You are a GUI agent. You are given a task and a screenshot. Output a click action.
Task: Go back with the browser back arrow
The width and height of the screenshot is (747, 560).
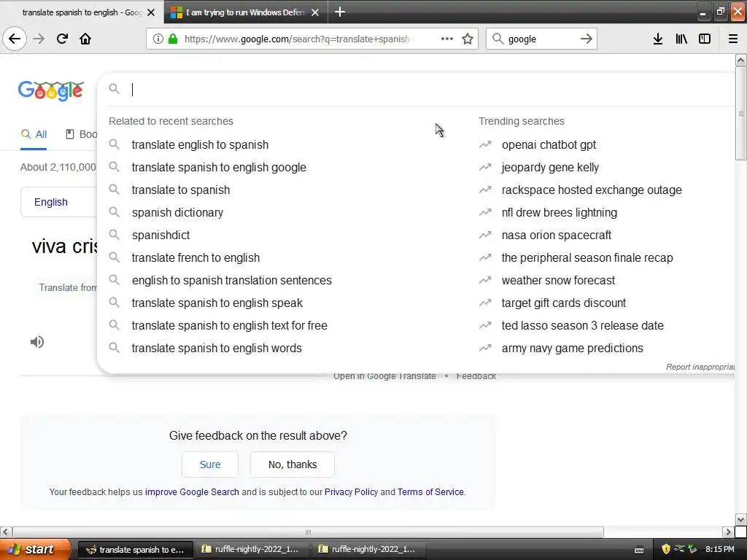click(15, 39)
